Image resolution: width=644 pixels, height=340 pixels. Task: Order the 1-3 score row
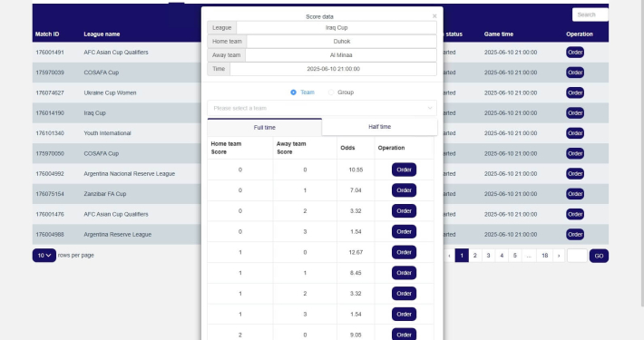tap(404, 314)
